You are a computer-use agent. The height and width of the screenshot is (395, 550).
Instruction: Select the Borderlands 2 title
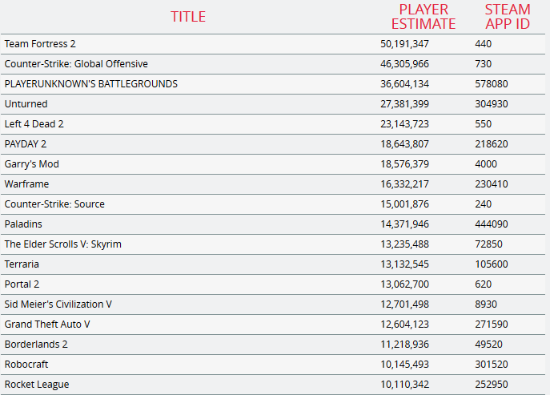click(36, 344)
